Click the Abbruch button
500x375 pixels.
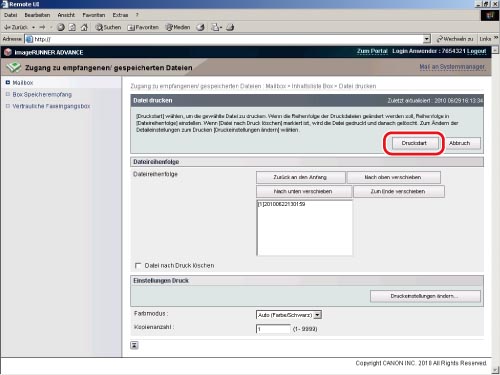(x=460, y=143)
